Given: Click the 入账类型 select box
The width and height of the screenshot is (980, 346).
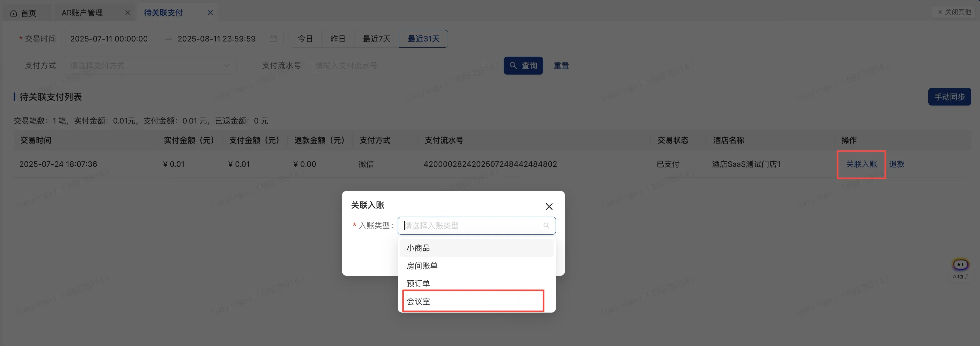Looking at the screenshot, I should pos(476,226).
